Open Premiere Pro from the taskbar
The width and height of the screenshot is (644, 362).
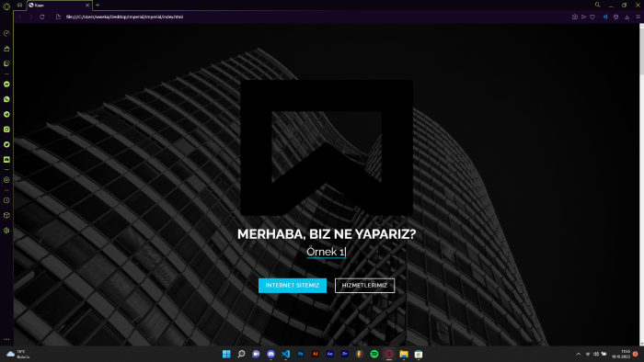point(345,354)
